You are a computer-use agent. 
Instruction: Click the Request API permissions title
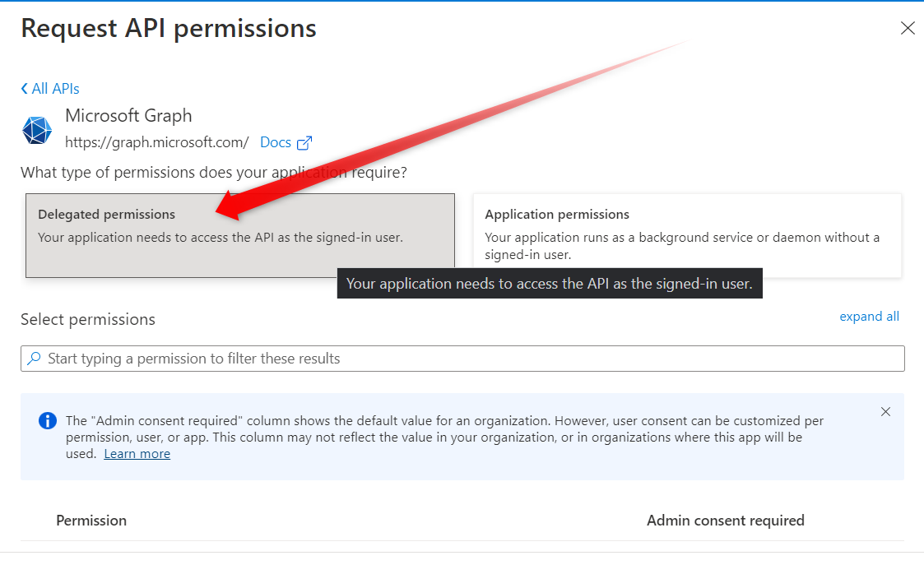pyautogui.click(x=169, y=28)
